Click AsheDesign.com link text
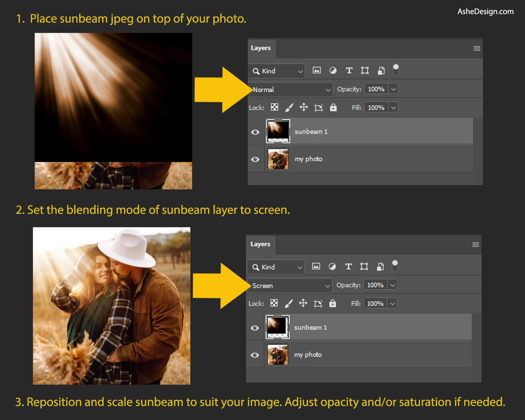525x420 pixels. [x=485, y=12]
